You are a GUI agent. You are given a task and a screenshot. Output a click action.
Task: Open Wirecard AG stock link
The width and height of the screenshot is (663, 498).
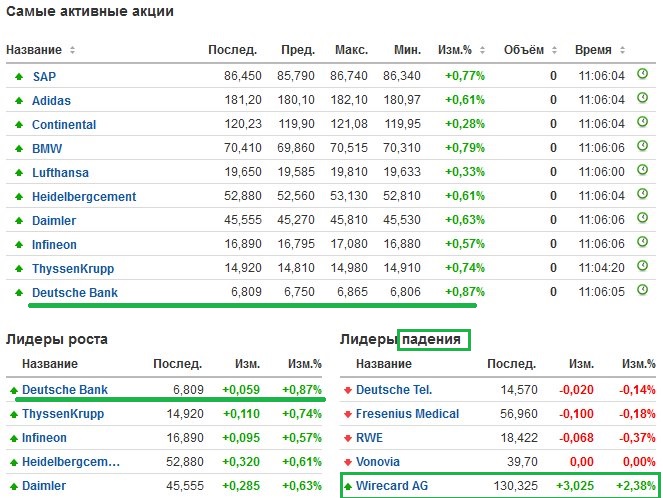click(x=392, y=486)
